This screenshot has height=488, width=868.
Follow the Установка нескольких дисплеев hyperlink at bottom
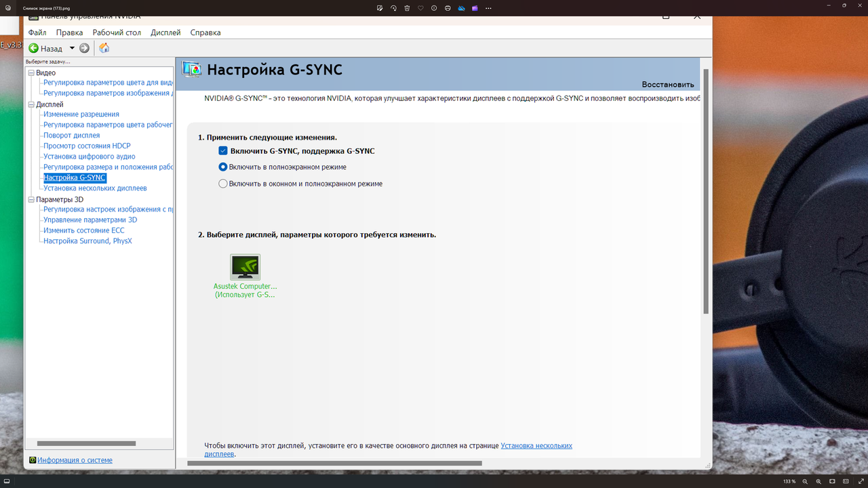536,446
